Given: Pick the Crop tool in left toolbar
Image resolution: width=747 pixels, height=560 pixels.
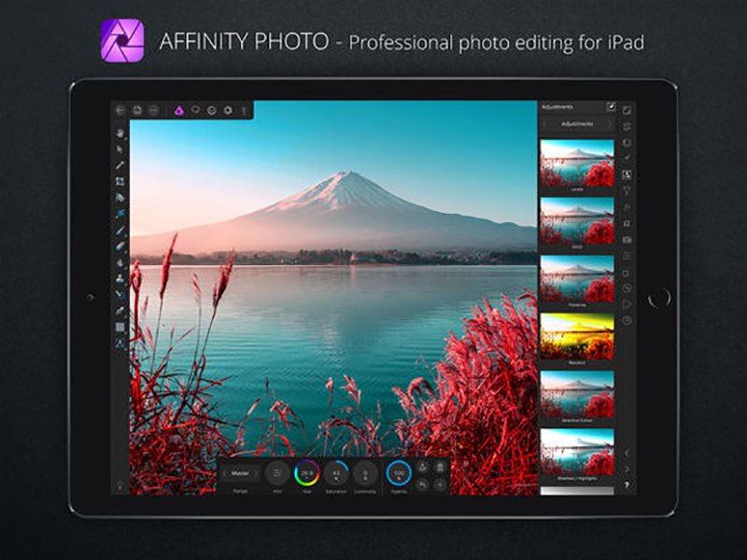Looking at the screenshot, I should pyautogui.click(x=120, y=181).
